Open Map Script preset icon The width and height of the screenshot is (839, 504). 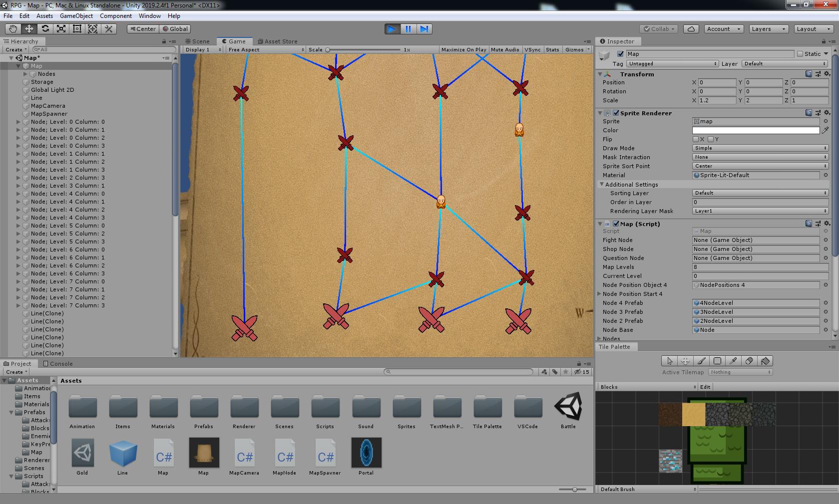coord(818,224)
